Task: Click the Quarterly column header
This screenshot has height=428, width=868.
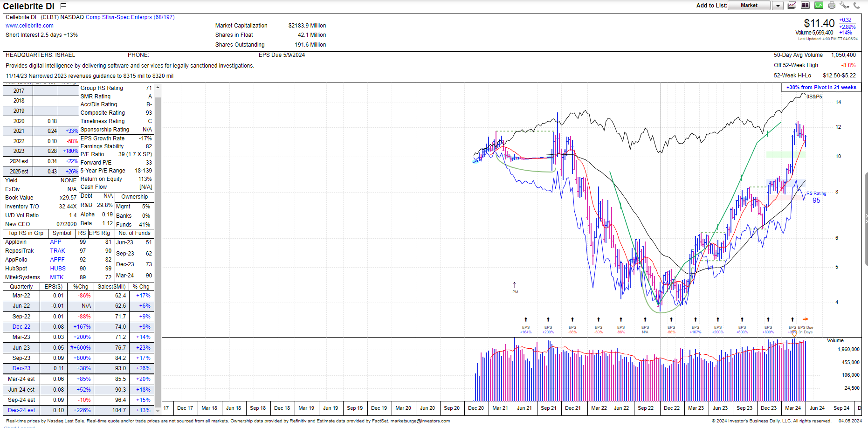Action: (21, 287)
